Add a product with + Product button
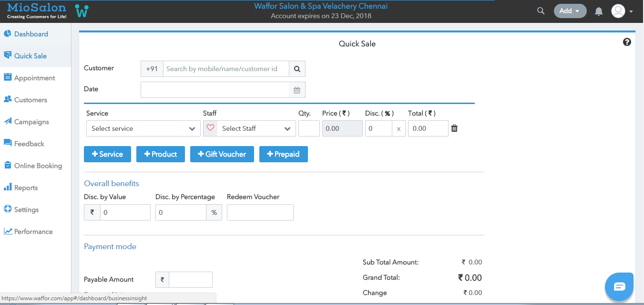 point(160,154)
